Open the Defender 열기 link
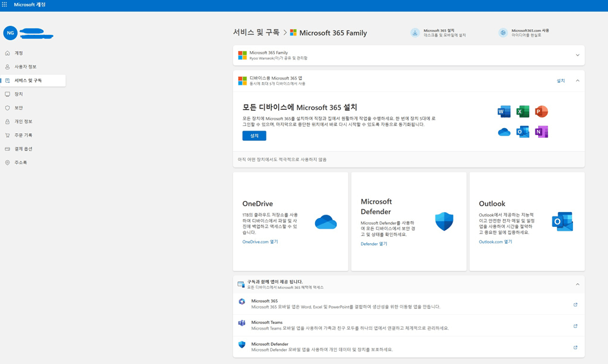608x364 pixels. tap(374, 244)
